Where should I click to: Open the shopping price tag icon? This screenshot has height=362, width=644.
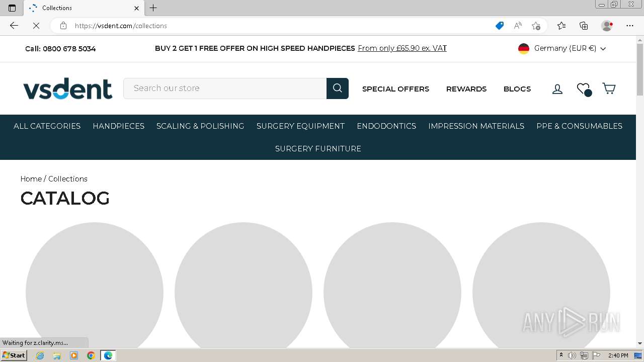(499, 26)
